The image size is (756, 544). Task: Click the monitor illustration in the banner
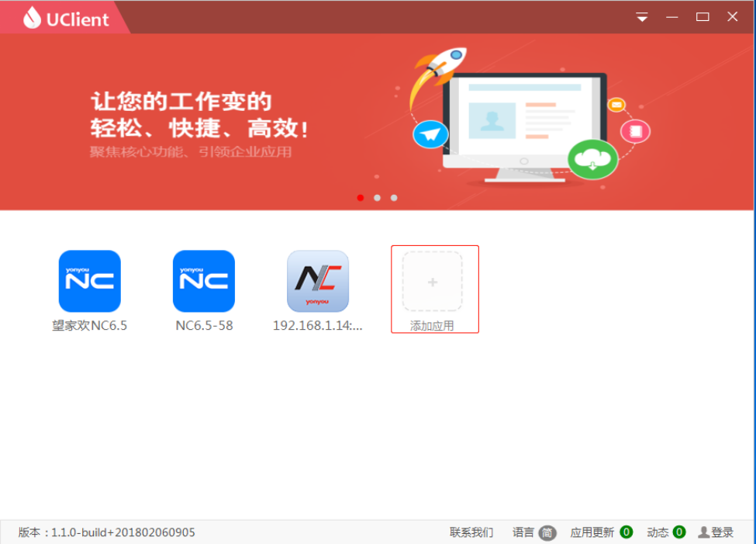coord(525,128)
